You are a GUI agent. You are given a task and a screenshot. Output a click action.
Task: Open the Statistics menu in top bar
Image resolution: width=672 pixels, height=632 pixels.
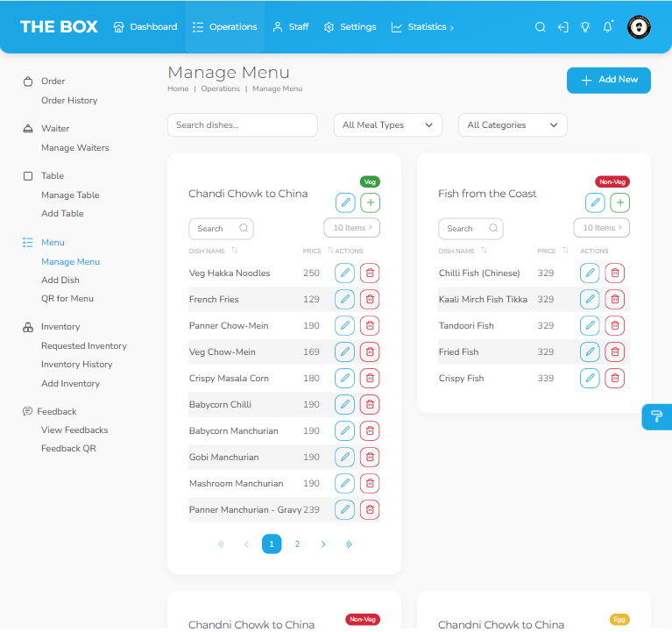click(x=422, y=27)
